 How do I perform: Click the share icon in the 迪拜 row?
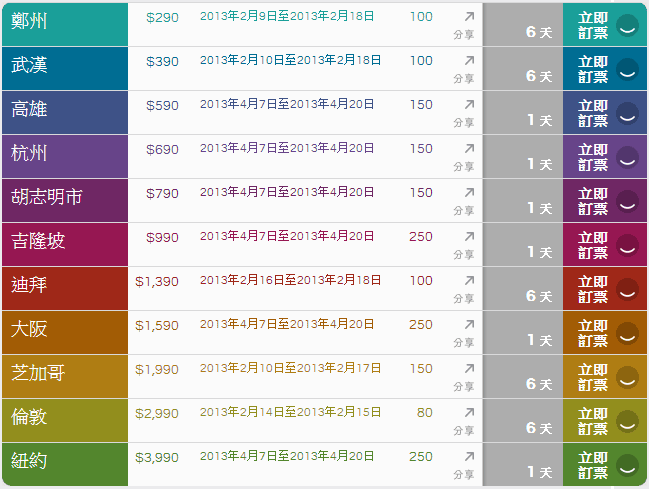point(468,281)
